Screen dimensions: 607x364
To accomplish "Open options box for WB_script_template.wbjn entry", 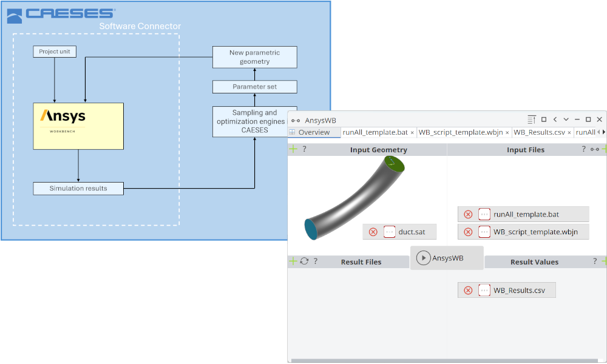I will point(484,232).
